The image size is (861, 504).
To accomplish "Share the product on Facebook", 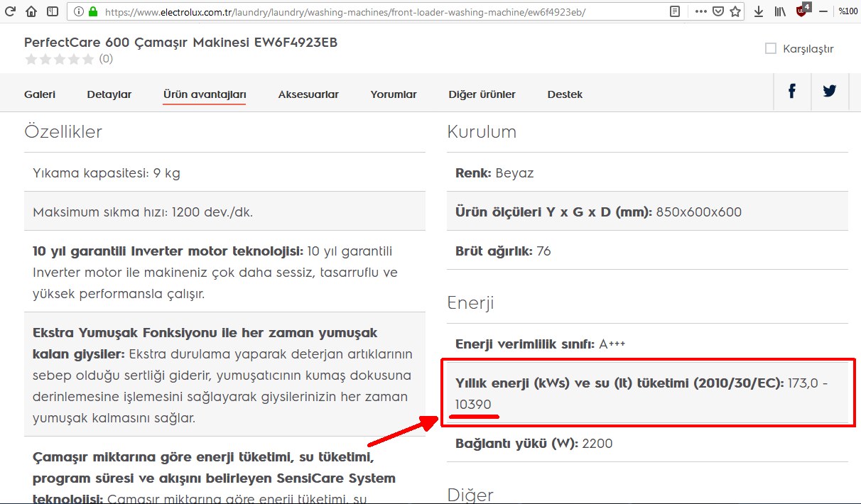I will point(792,92).
